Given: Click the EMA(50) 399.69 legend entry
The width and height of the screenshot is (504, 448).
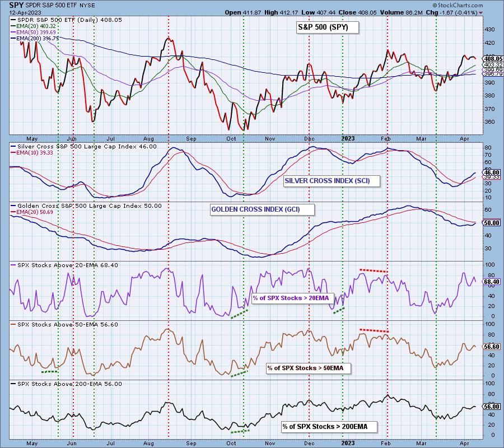Looking at the screenshot, I should point(33,32).
